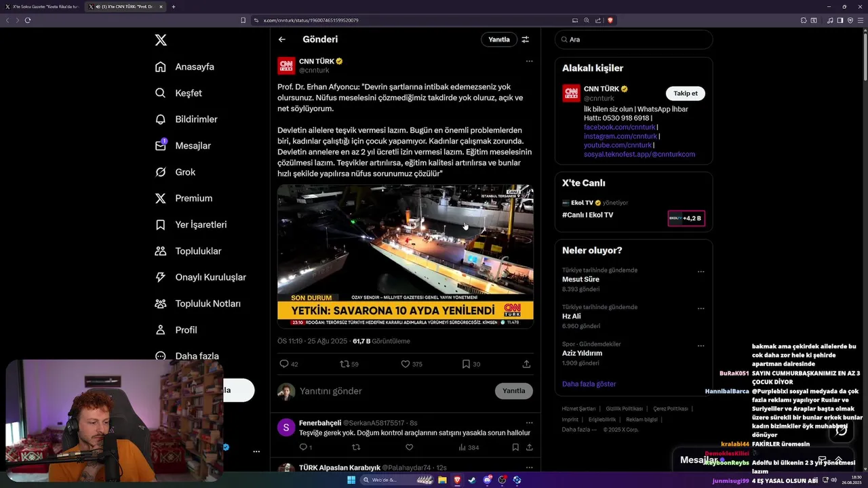Share the CNN TÜRK post

[526, 364]
